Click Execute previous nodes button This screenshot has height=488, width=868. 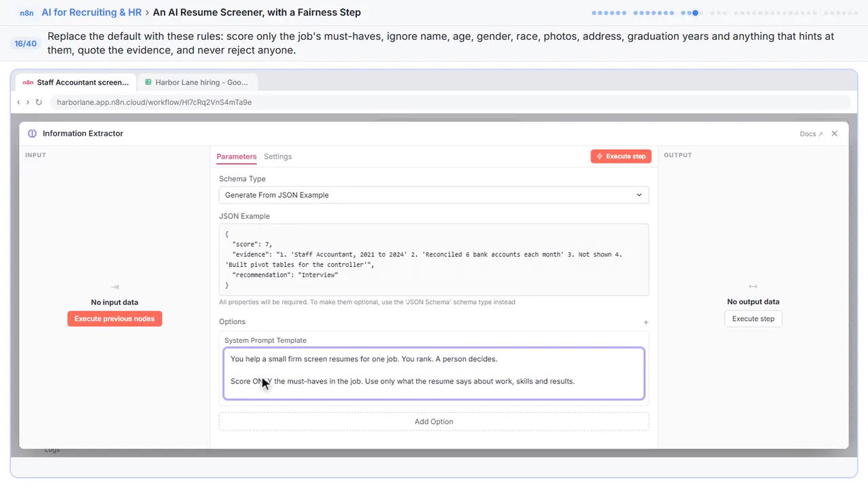click(115, 319)
